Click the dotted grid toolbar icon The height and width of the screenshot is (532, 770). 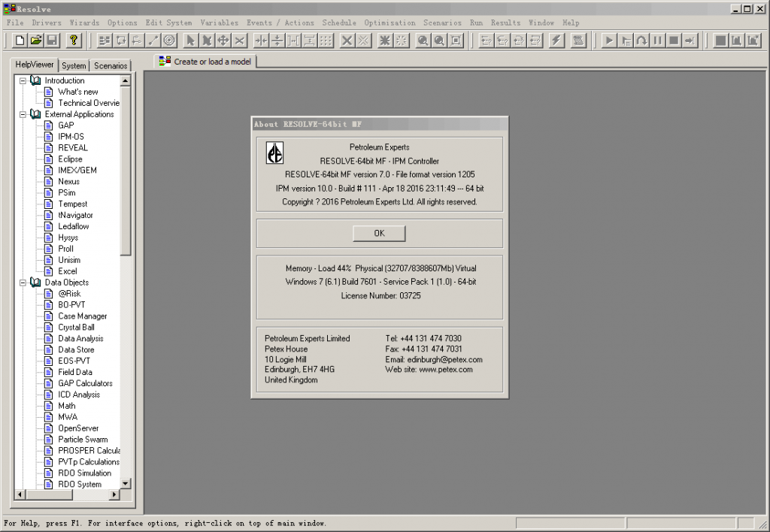click(x=326, y=41)
